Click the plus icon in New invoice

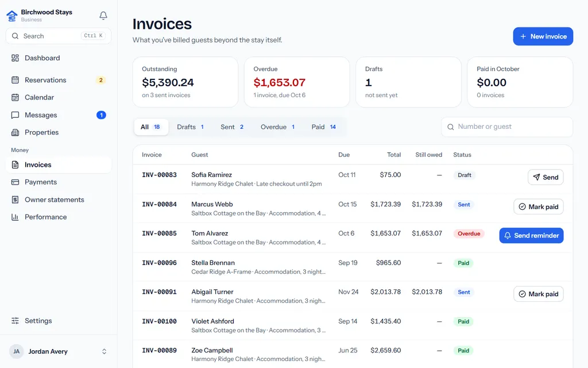coord(523,36)
